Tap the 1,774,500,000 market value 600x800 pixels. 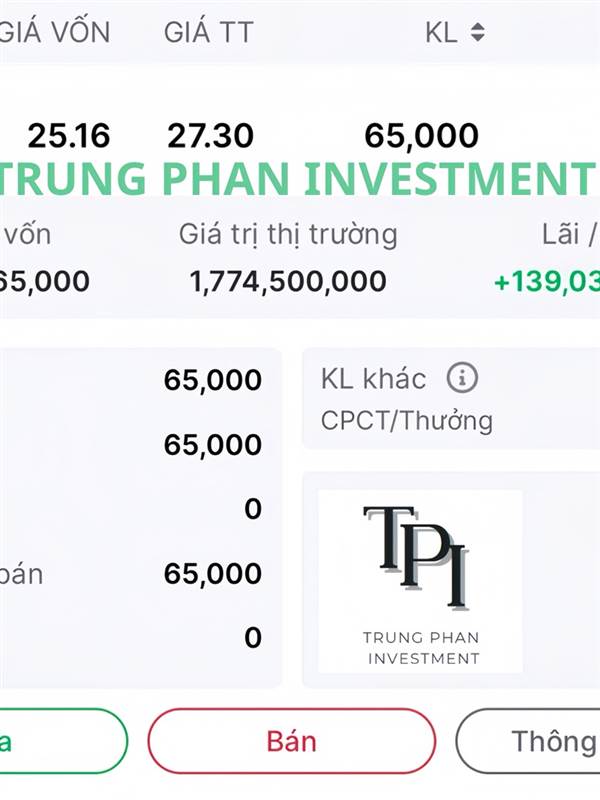[x=288, y=281]
